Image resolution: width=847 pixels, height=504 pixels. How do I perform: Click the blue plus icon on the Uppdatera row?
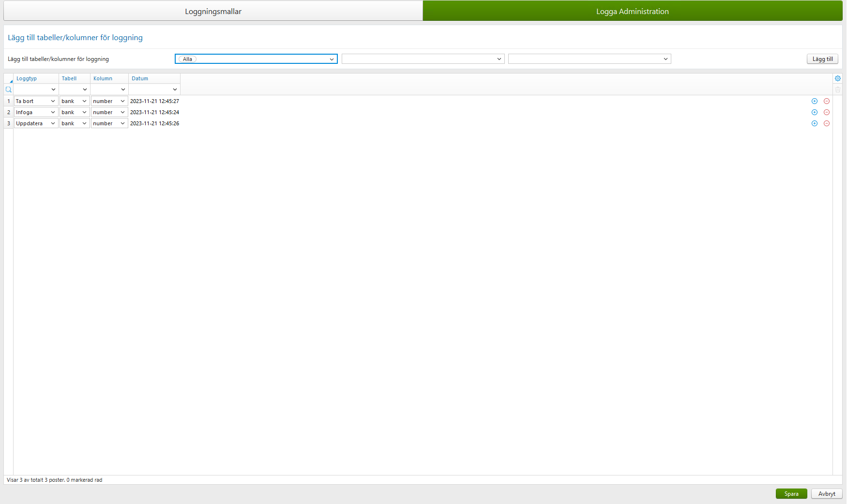pyautogui.click(x=814, y=123)
